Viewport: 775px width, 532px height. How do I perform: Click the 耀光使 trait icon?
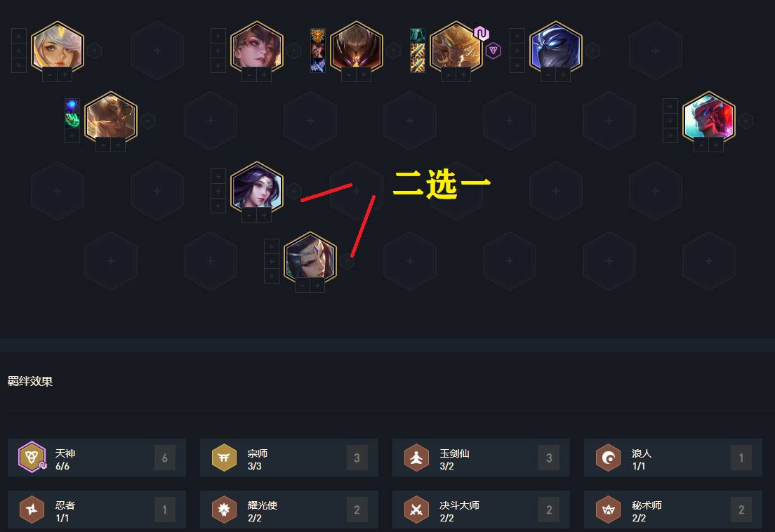224,510
